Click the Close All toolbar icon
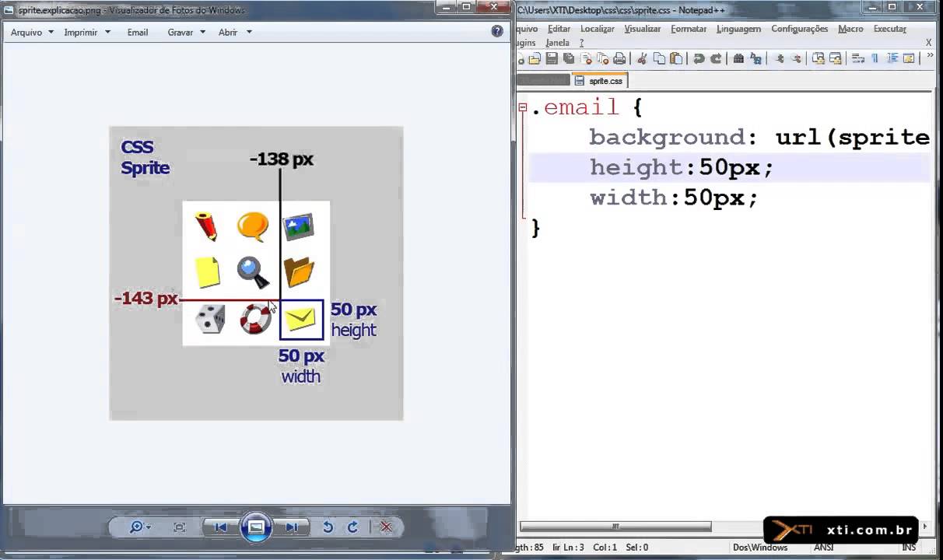This screenshot has height=560, width=943. tap(602, 58)
